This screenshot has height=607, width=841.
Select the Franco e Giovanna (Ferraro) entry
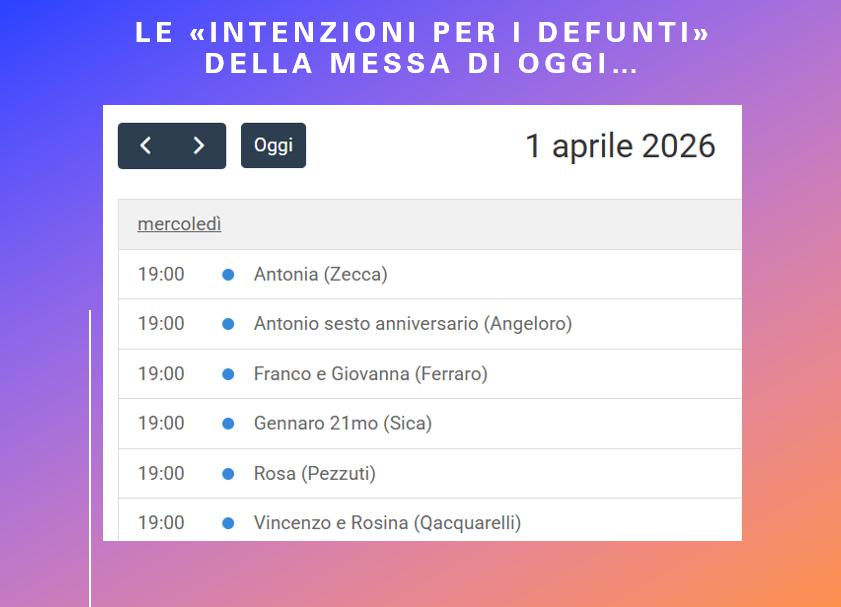[x=370, y=374]
